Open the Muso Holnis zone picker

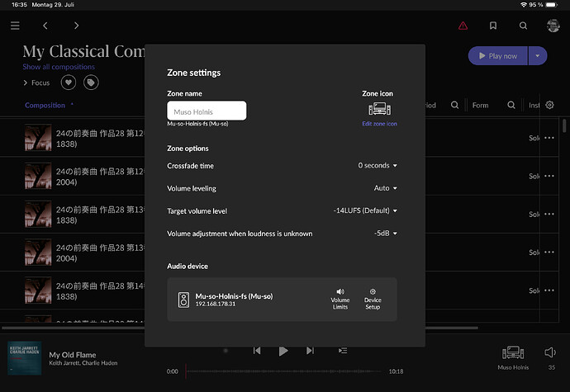[x=513, y=357]
